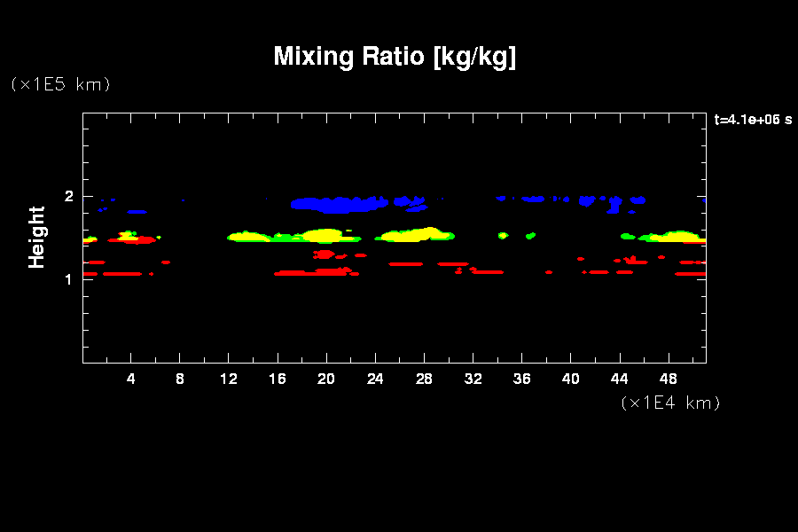Click the largest blue cloud region
Viewport: 798px width, 532px height.
click(337, 205)
